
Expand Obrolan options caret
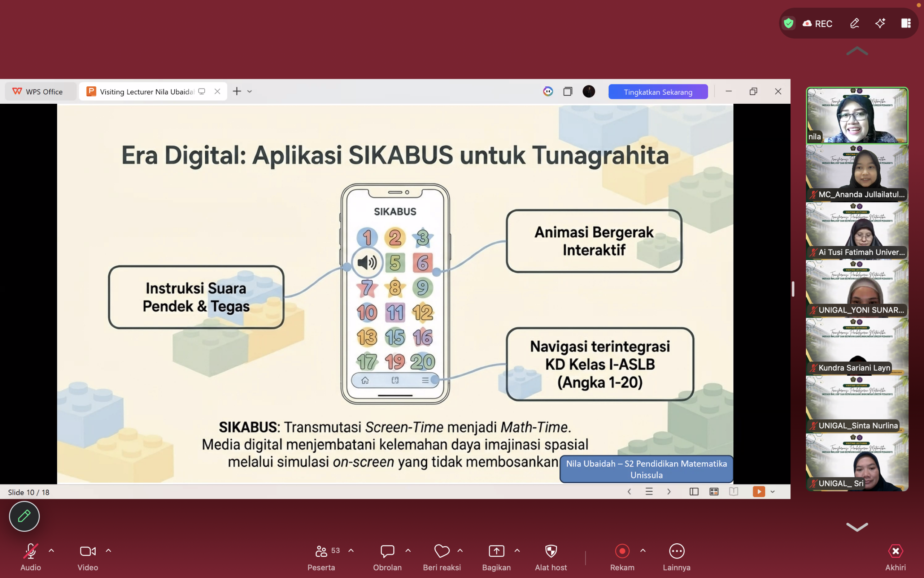tap(408, 551)
